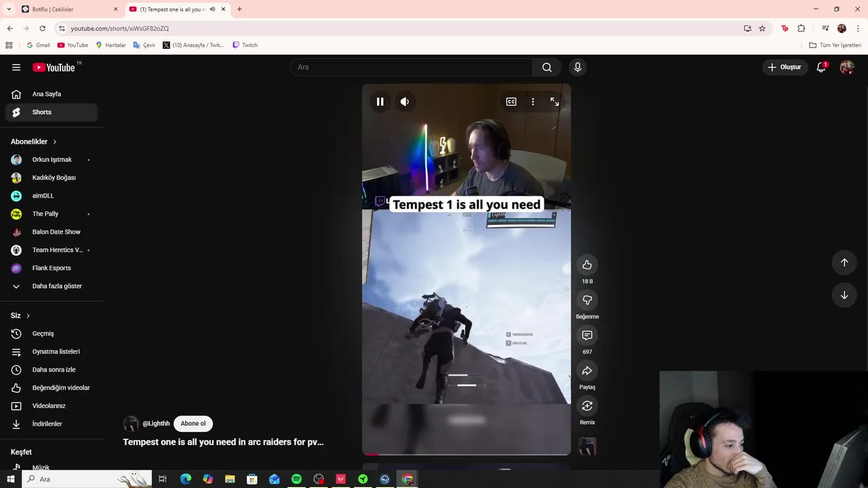Open the YouTube notifications bell
The width and height of the screenshot is (868, 488).
click(821, 67)
